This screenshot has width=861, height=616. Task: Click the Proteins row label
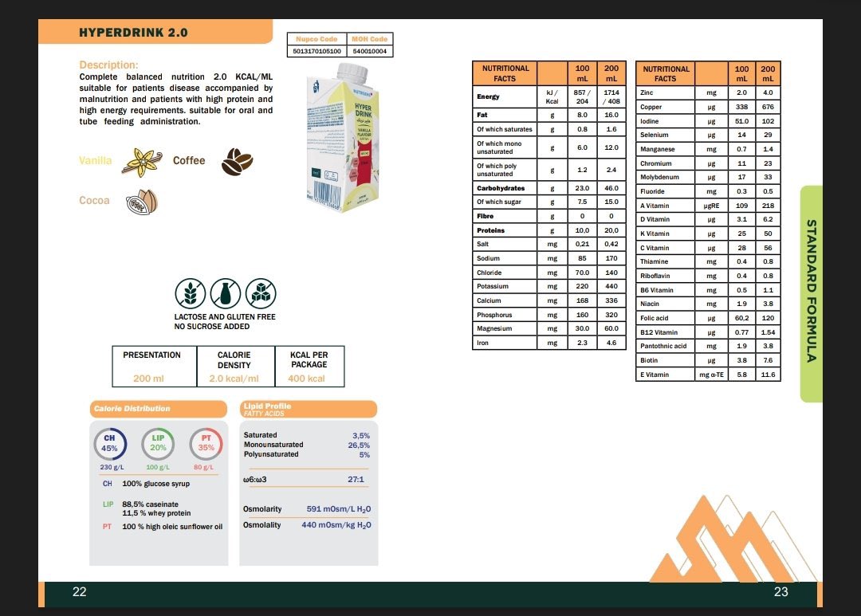(490, 230)
